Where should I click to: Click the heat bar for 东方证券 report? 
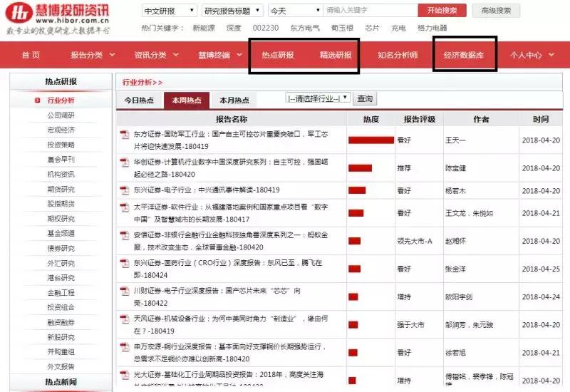pos(370,140)
